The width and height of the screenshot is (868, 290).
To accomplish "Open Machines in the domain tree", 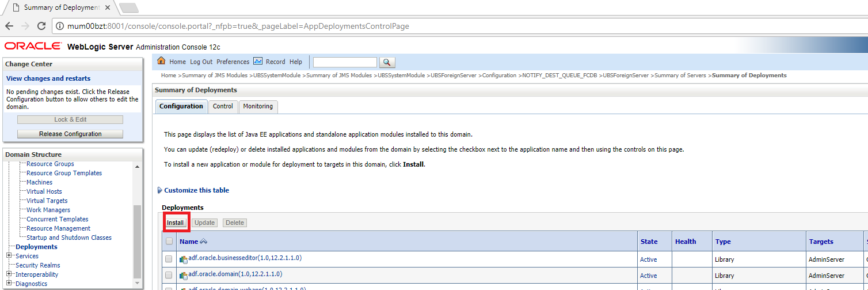I will tap(39, 182).
